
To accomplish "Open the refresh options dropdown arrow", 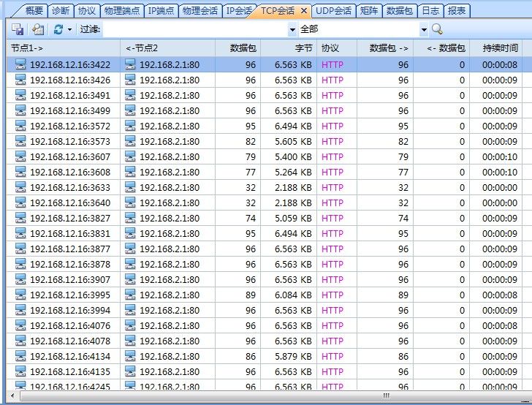I will 69,29.
